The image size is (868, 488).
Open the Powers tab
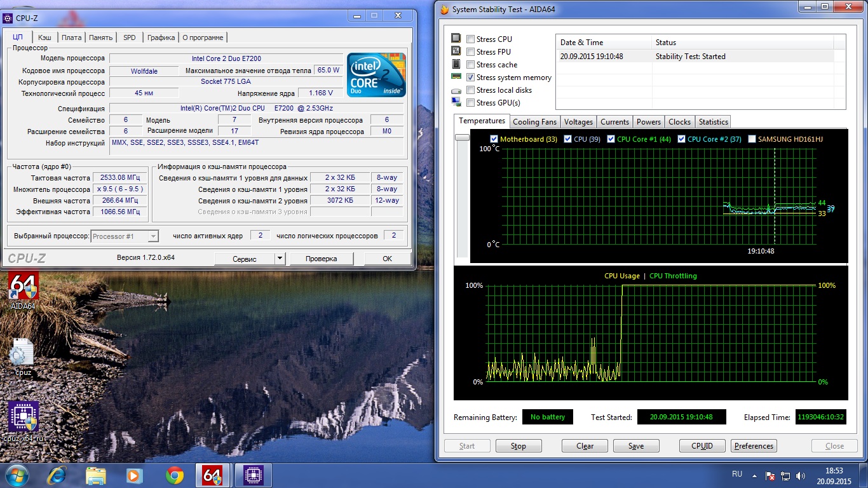point(649,122)
